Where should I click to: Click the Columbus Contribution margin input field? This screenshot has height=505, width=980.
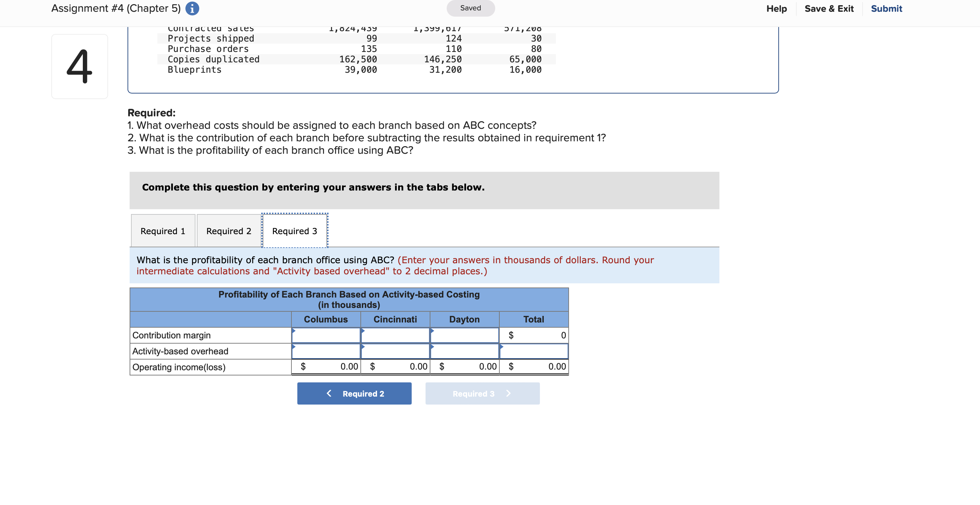tap(326, 335)
